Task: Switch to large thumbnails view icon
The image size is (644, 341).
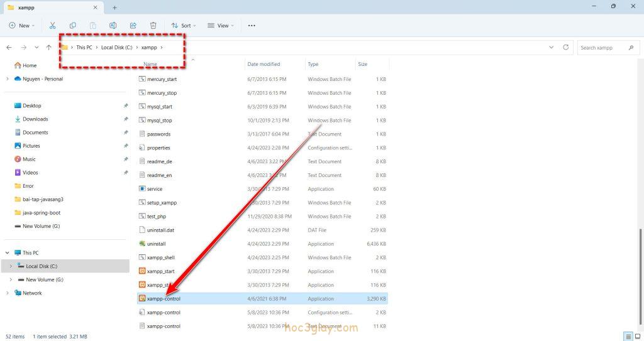Action: click(638, 337)
